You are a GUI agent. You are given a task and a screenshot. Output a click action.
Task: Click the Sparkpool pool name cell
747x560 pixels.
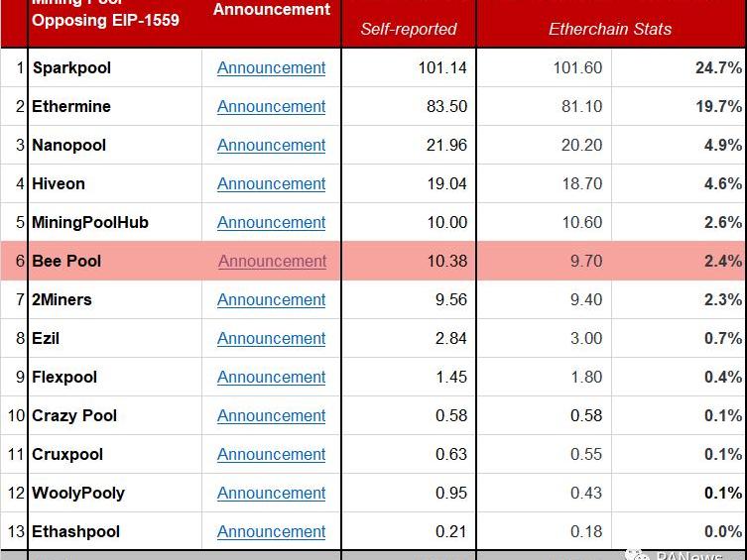(71, 68)
